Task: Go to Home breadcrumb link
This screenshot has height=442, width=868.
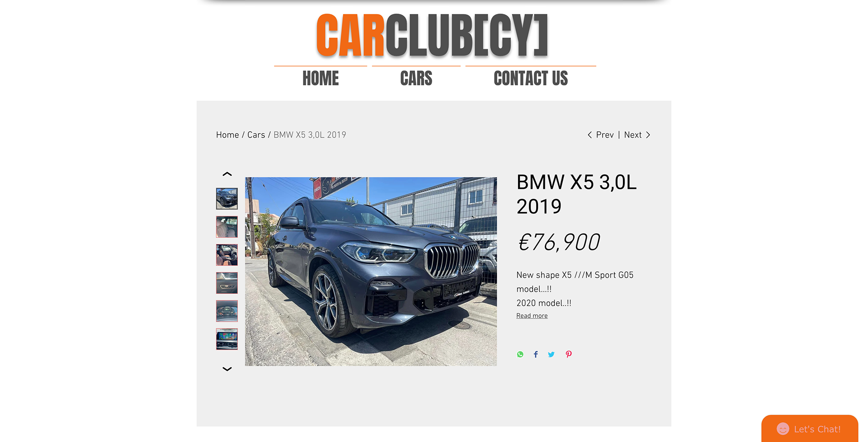Action: [227, 135]
